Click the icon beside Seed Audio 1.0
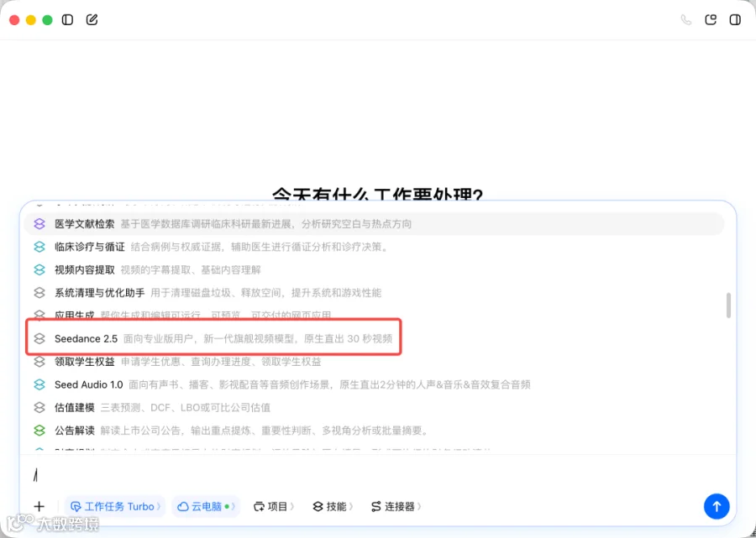756x538 pixels. pos(39,384)
